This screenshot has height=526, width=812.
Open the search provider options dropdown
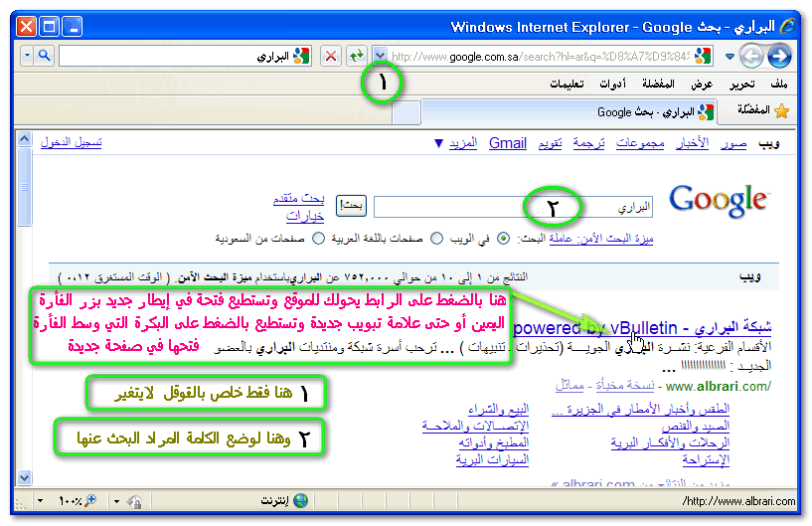tap(27, 56)
